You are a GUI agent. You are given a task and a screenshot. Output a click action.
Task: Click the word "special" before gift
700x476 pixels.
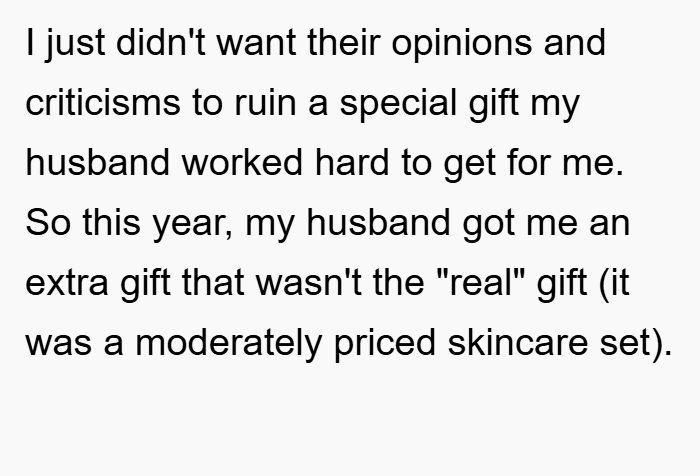point(398,104)
